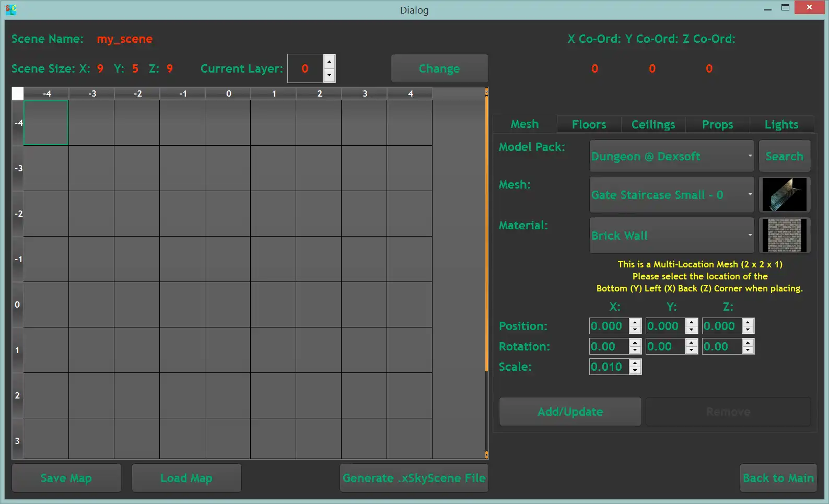Decrease the Scale value
This screenshot has width=829, height=504.
click(x=635, y=370)
